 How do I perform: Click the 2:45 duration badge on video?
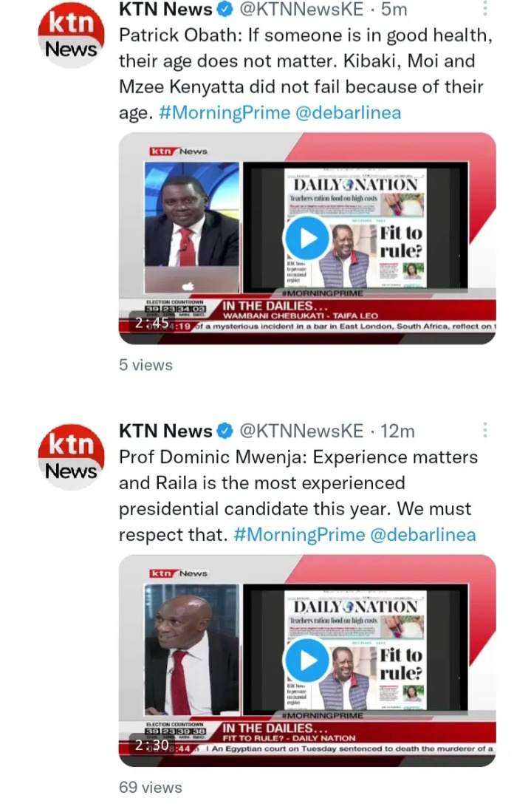click(152, 323)
